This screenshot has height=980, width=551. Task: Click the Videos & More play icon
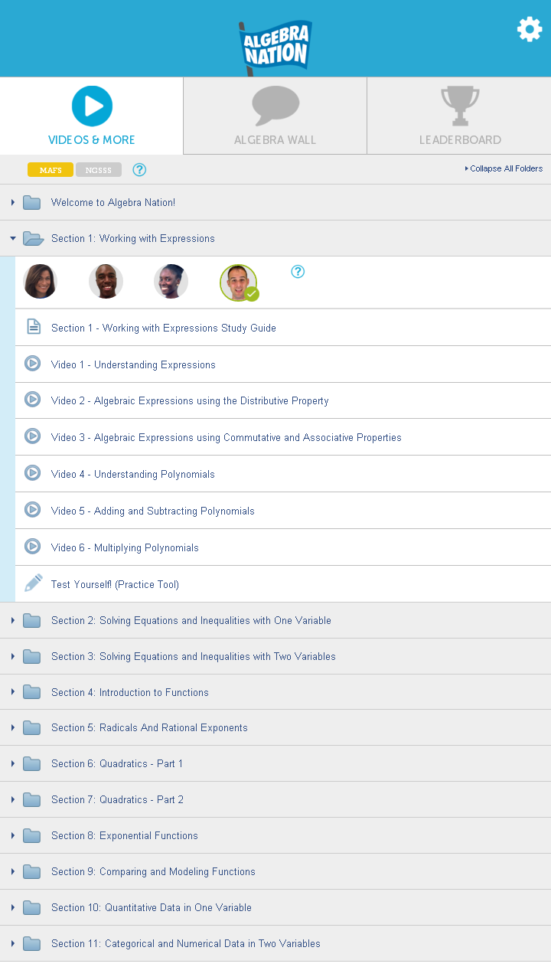pos(92,106)
